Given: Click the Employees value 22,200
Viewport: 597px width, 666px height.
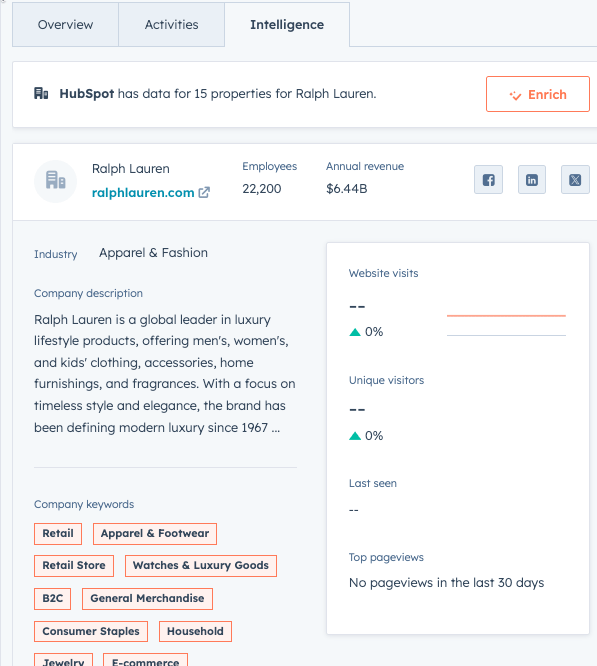Looking at the screenshot, I should pos(262,189).
